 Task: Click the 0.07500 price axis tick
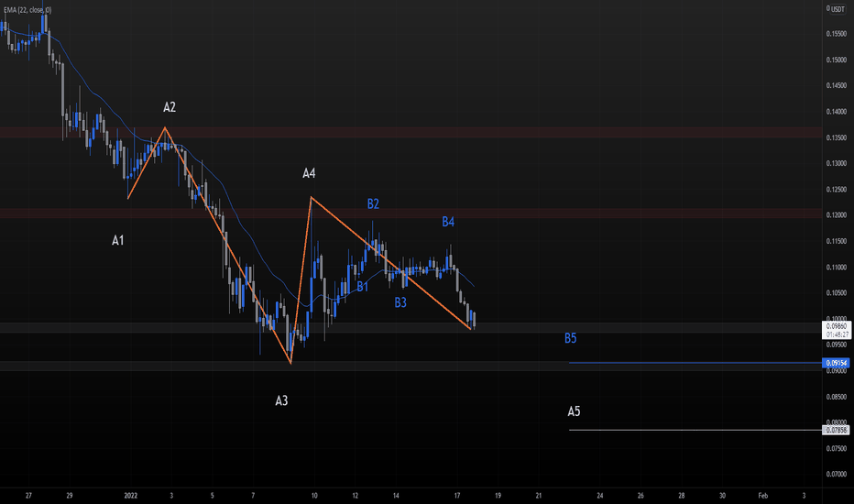click(837, 448)
